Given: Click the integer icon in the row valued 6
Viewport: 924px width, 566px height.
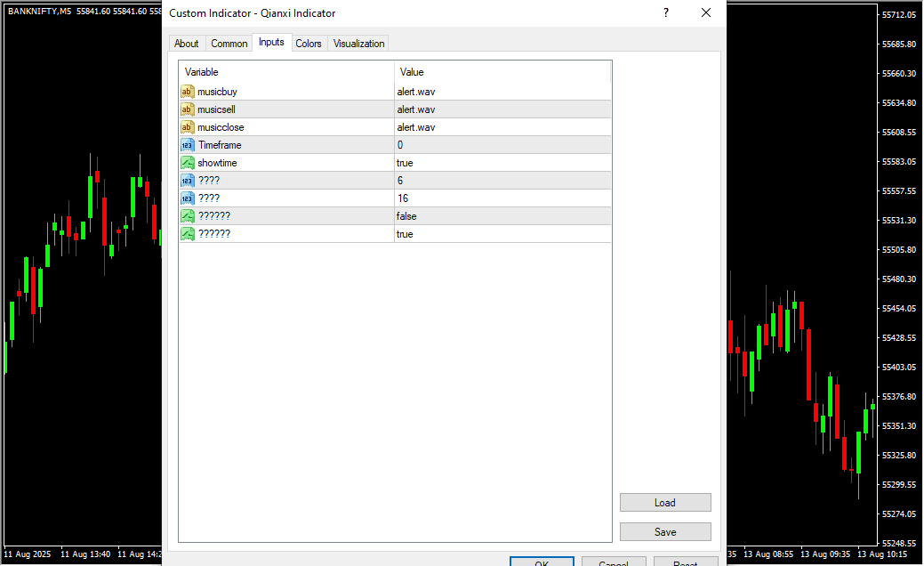Looking at the screenshot, I should (x=188, y=181).
